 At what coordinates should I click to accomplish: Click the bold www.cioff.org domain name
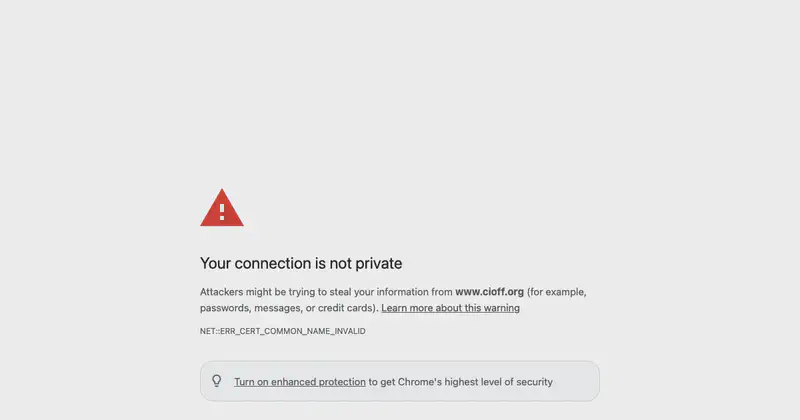(x=489, y=292)
